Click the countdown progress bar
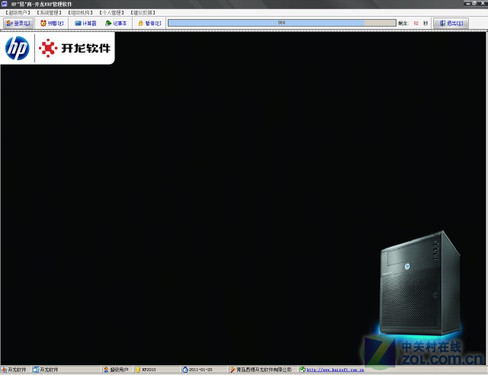This screenshot has width=488, height=375. (x=282, y=23)
